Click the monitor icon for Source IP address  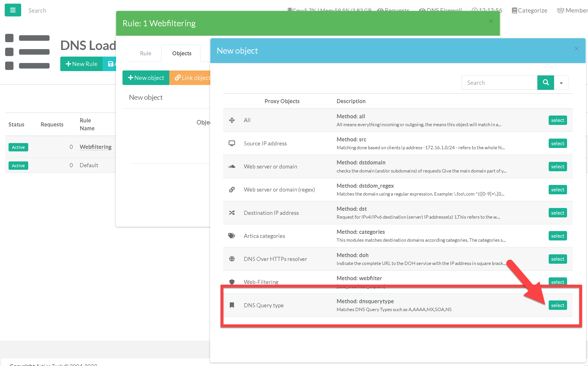click(x=232, y=143)
